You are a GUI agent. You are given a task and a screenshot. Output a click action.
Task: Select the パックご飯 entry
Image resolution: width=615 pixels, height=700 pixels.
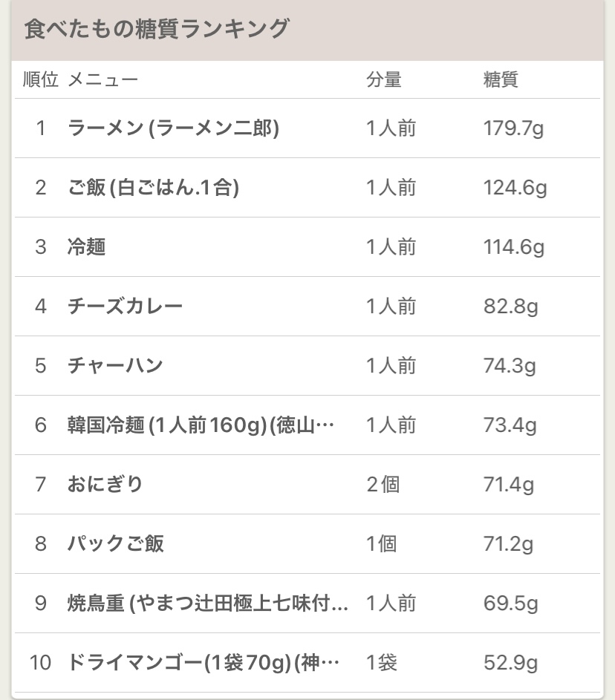click(115, 544)
